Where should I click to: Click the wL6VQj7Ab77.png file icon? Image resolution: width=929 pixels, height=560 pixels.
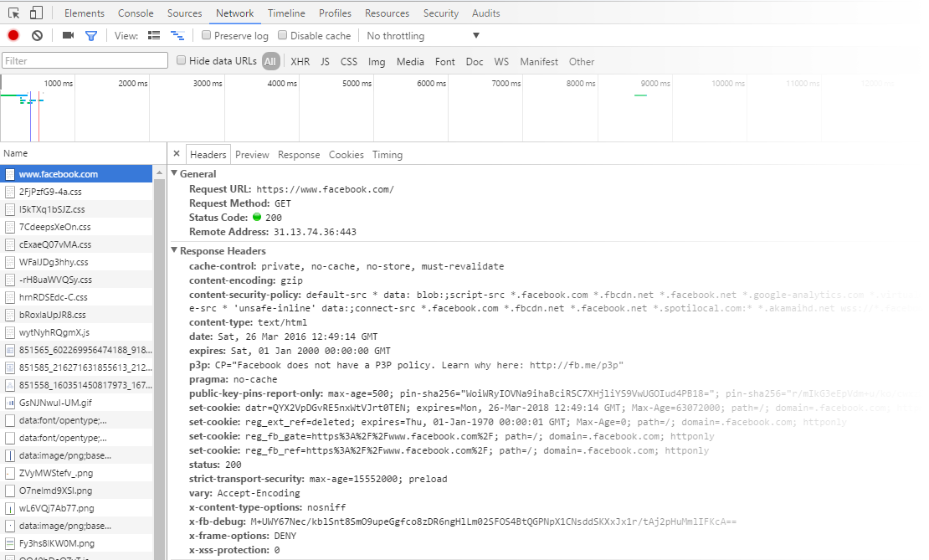[x=9, y=508]
